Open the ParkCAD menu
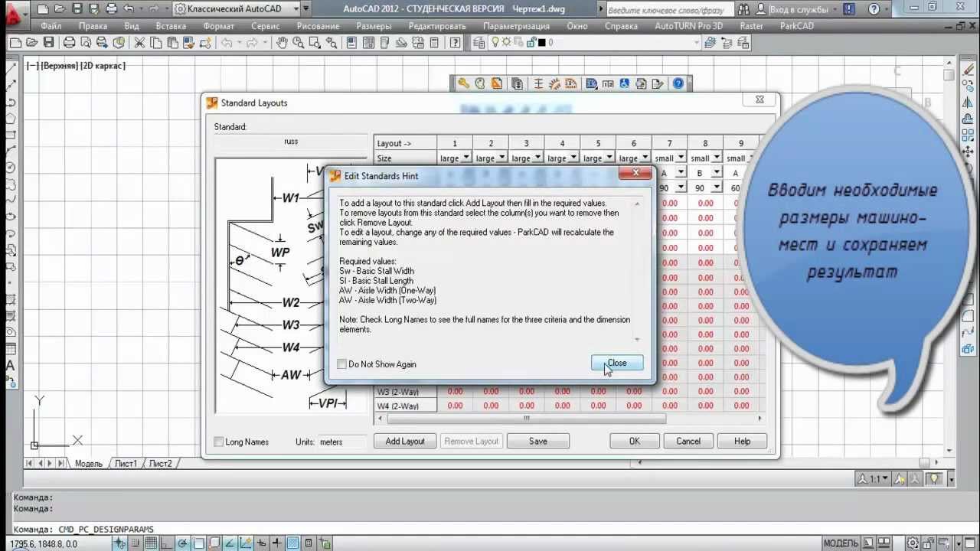The image size is (980, 551). click(797, 26)
